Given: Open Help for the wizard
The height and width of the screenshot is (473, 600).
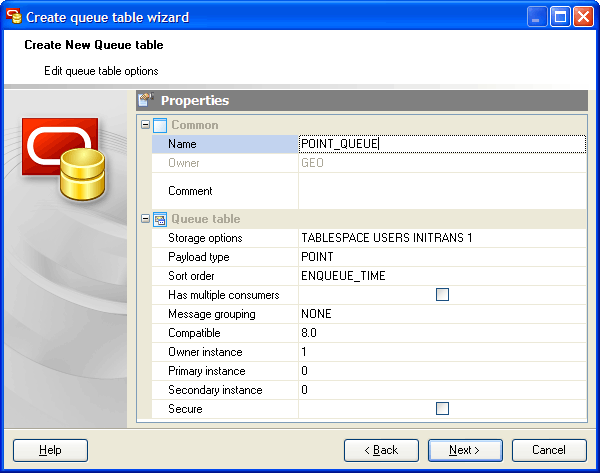Looking at the screenshot, I should tap(50, 450).
